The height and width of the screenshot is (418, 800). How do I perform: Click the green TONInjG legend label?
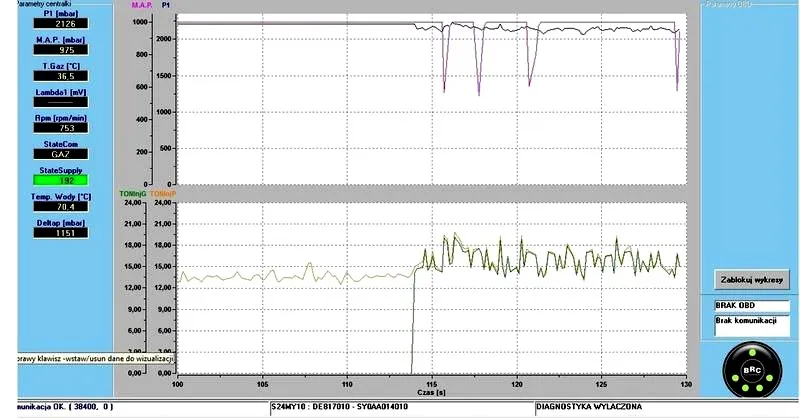click(133, 194)
